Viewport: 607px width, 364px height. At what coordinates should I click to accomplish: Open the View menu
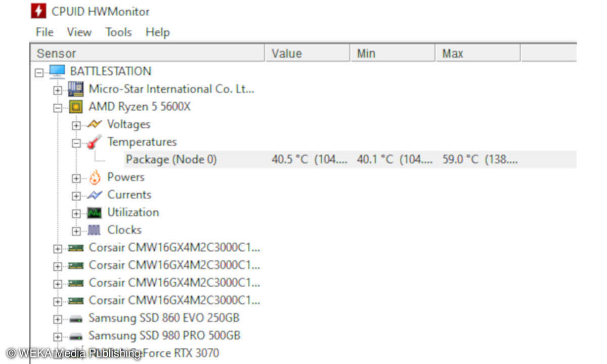79,32
